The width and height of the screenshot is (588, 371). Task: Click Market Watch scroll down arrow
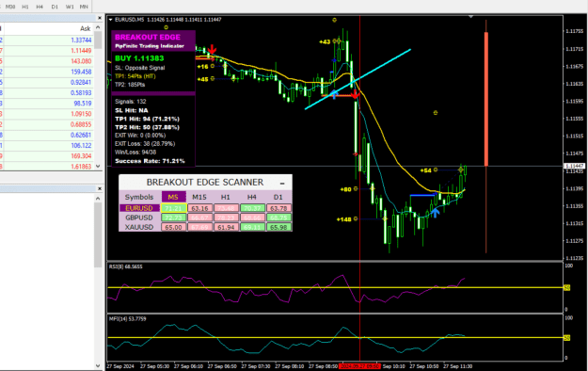pos(98,166)
